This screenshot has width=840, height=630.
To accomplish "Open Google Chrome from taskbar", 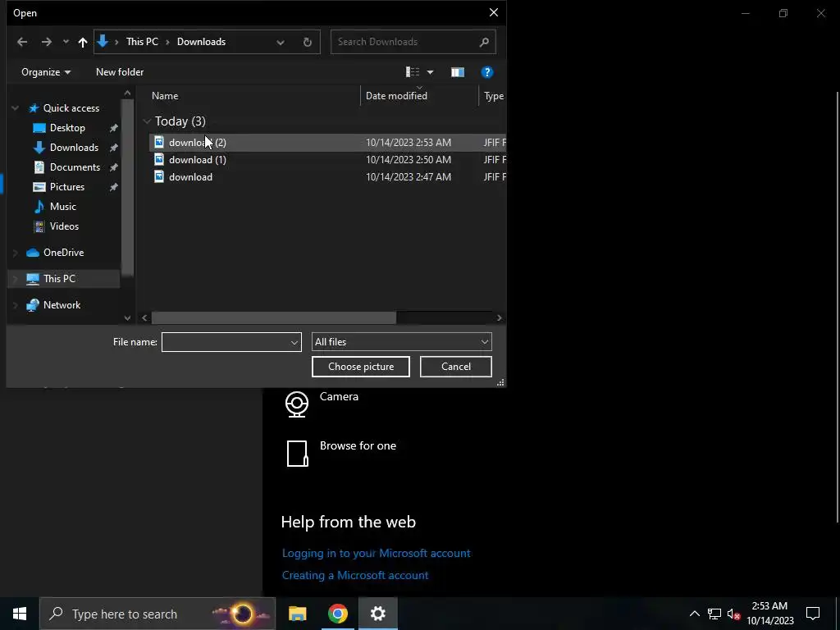I will 337,614.
